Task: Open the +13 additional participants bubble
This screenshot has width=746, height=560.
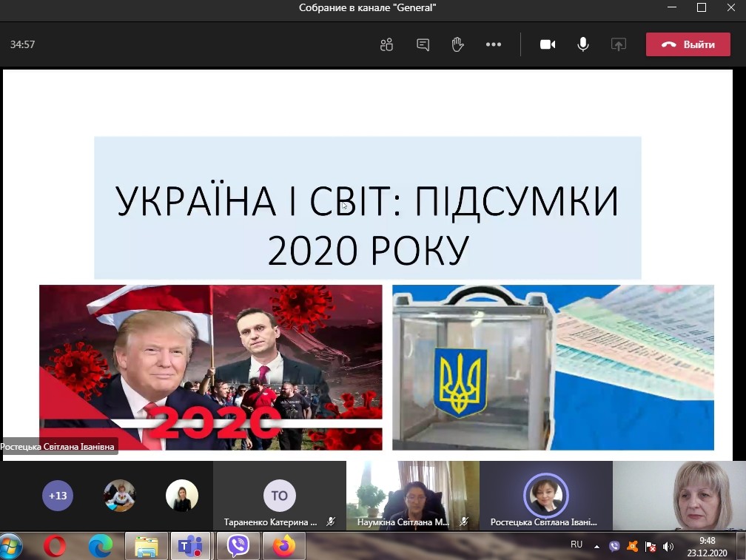Action: [x=58, y=496]
